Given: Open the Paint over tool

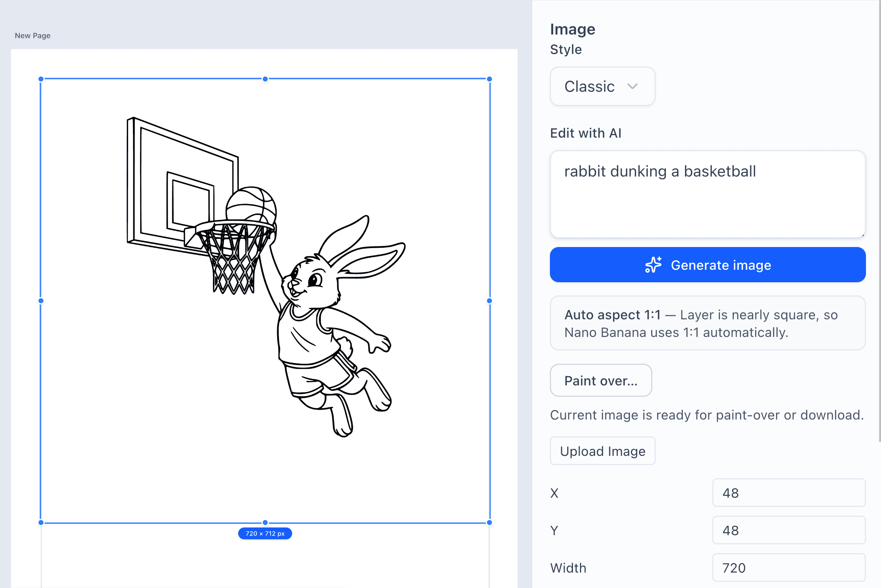Looking at the screenshot, I should [601, 380].
